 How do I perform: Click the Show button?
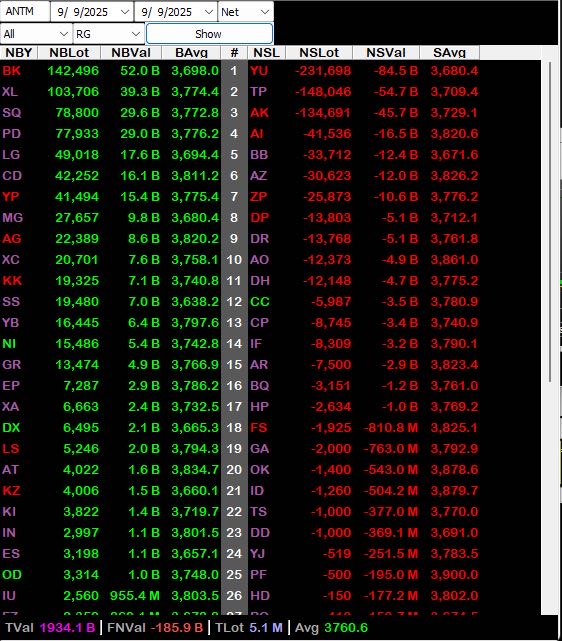[209, 34]
